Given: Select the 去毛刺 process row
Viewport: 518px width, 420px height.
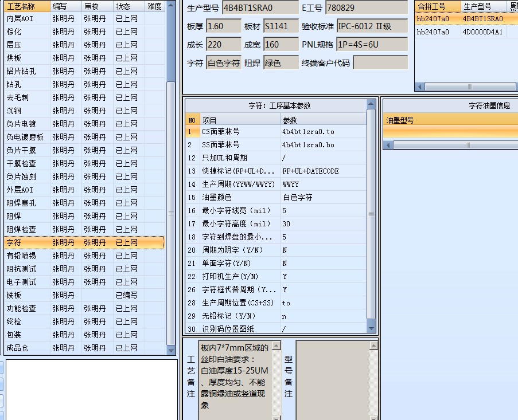Looking at the screenshot, I should [x=84, y=97].
